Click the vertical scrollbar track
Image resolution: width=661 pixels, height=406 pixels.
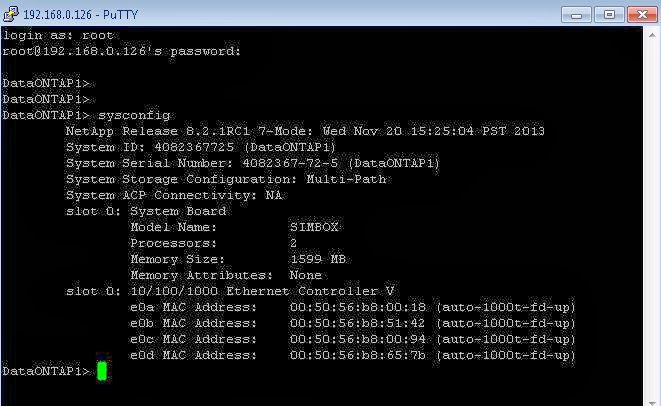pyautogui.click(x=652, y=219)
